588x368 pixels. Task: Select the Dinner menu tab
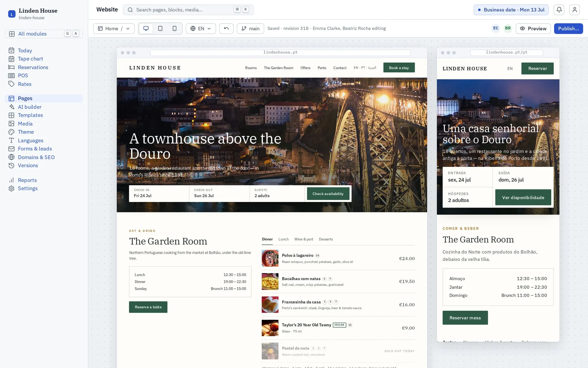pyautogui.click(x=267, y=239)
